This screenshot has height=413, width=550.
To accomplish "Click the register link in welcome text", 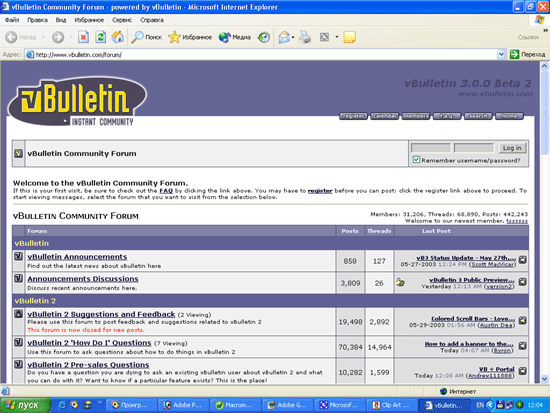I will 320,191.
